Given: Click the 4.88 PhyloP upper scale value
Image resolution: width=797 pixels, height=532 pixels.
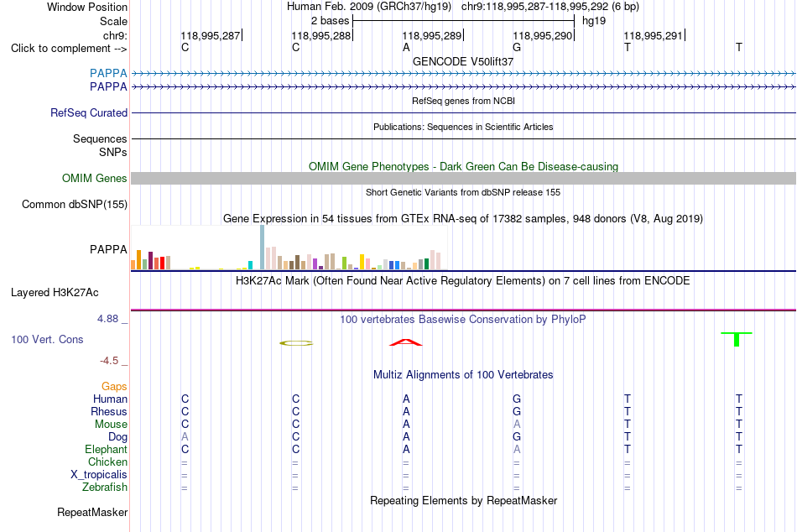Looking at the screenshot, I should (x=107, y=319).
